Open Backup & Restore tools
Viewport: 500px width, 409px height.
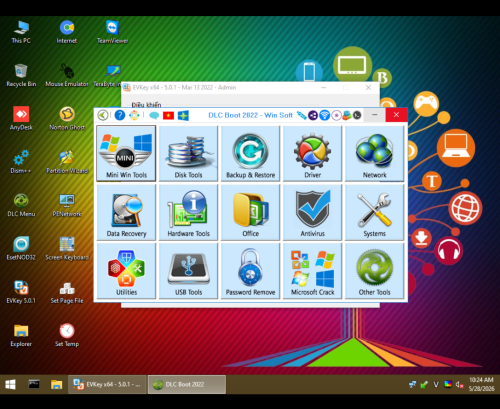click(250, 153)
